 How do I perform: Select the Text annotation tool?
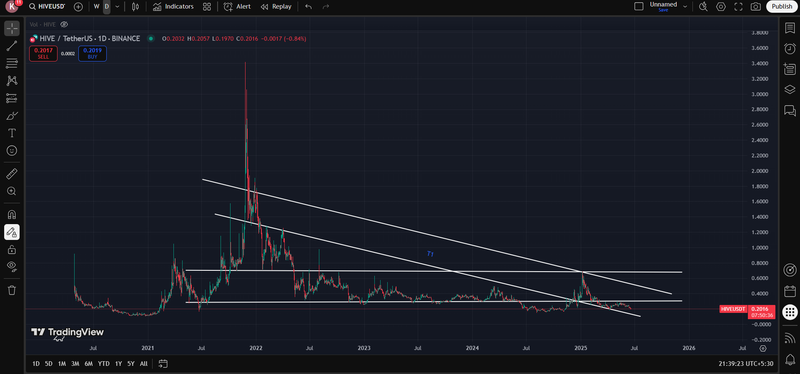pos(11,133)
